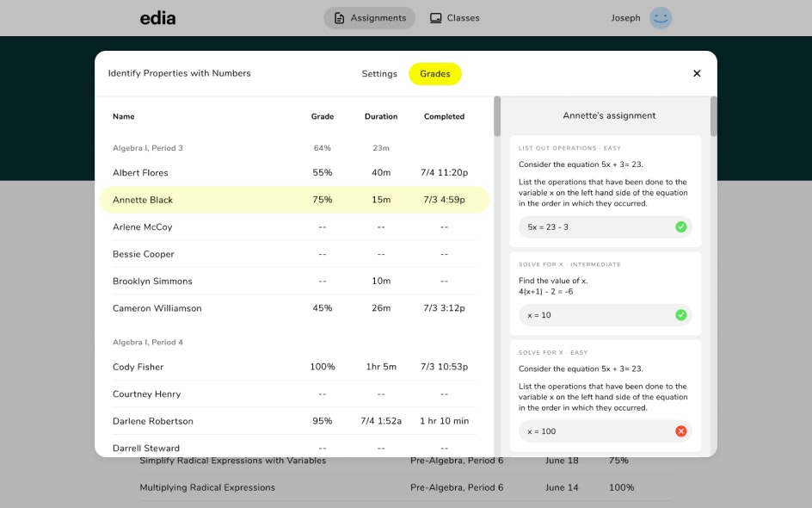Image resolution: width=812 pixels, height=508 pixels.
Task: Click the Joseph username
Action: (x=625, y=18)
